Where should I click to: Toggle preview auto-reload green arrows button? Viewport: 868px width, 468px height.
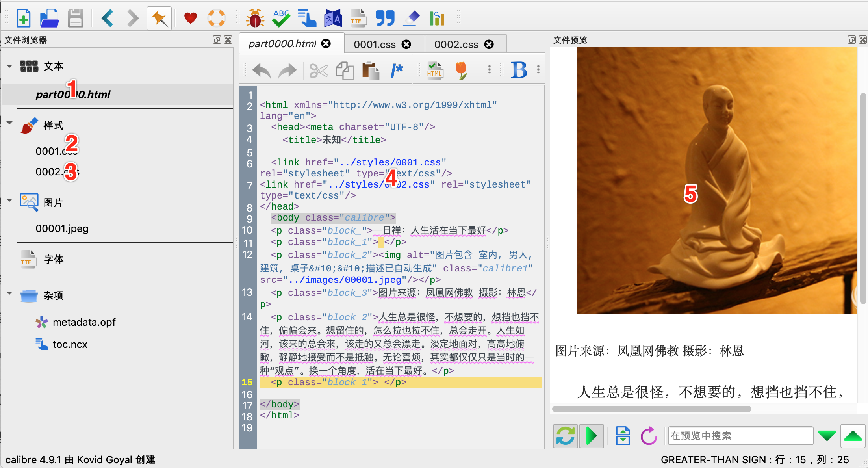point(565,436)
